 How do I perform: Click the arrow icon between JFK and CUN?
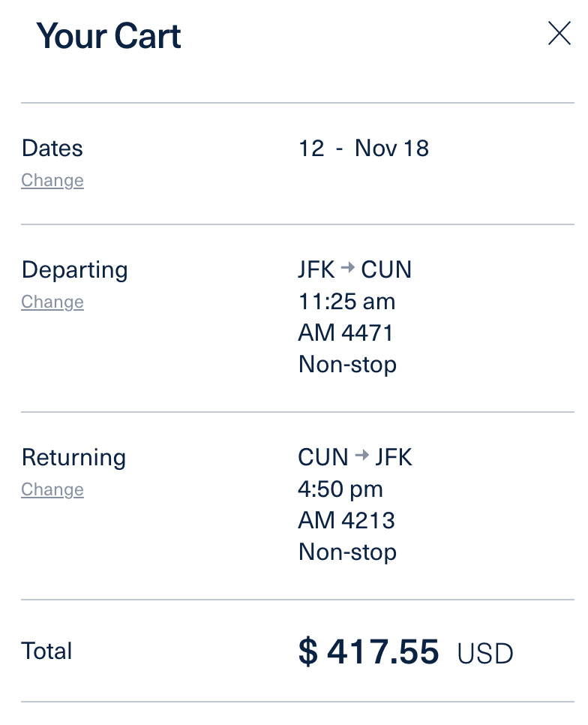coord(347,269)
